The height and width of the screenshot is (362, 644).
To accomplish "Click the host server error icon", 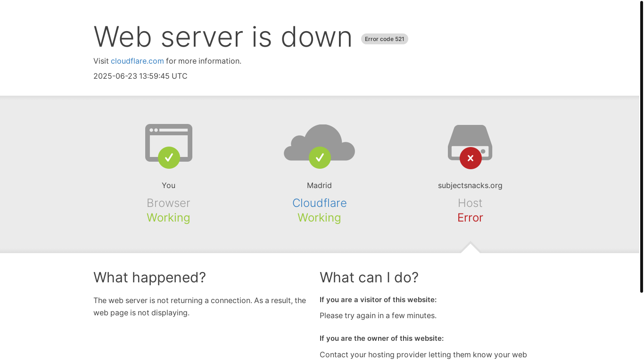I will (x=470, y=146).
